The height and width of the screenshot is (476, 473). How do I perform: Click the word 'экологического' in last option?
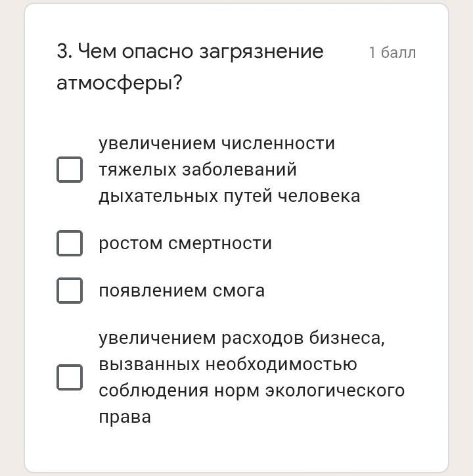pos(335,391)
